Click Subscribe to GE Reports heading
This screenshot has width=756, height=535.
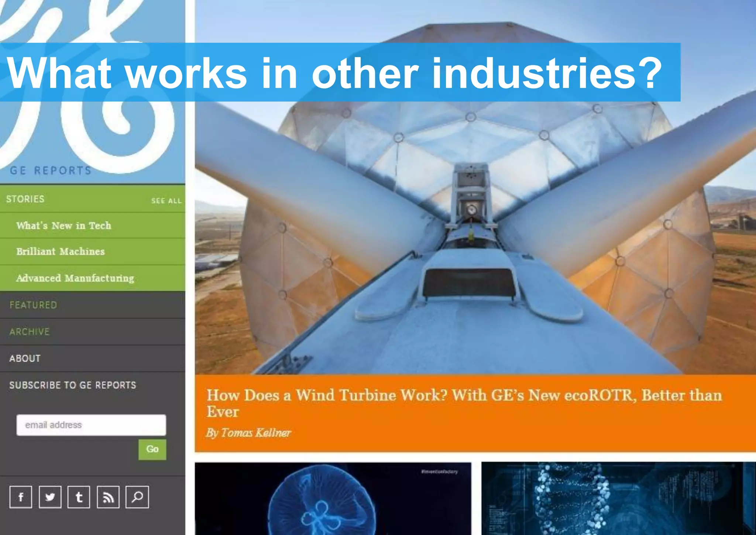[73, 385]
